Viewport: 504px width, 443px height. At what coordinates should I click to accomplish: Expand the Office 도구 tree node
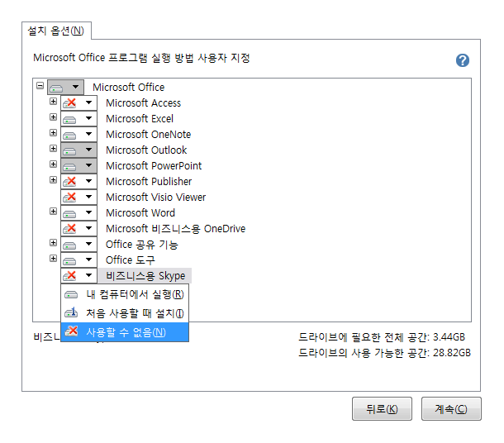click(54, 259)
